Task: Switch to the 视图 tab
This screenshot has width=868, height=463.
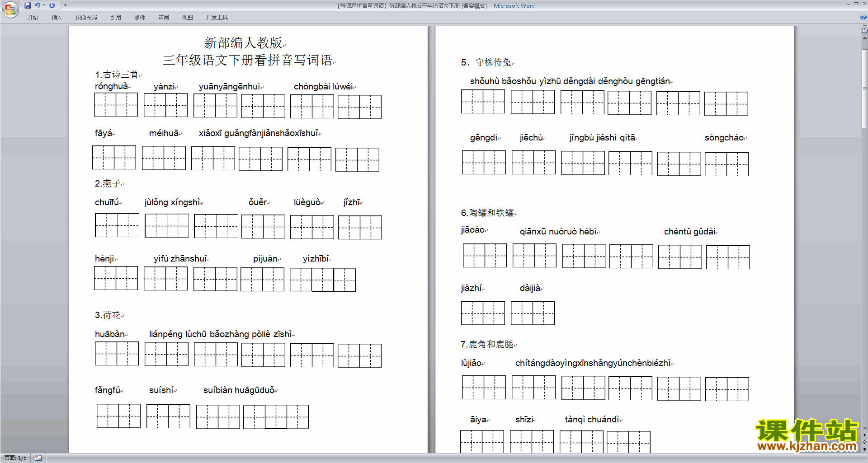Action: coord(187,17)
